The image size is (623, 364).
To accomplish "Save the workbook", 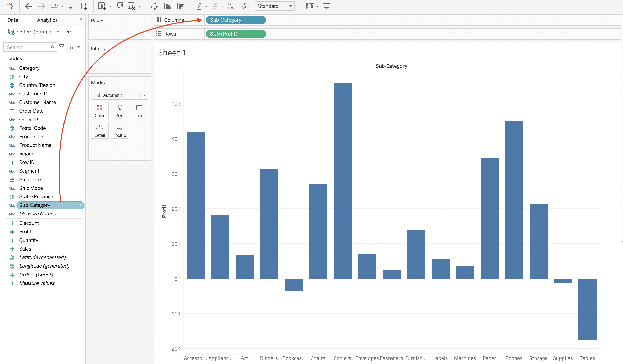I will (71, 6).
